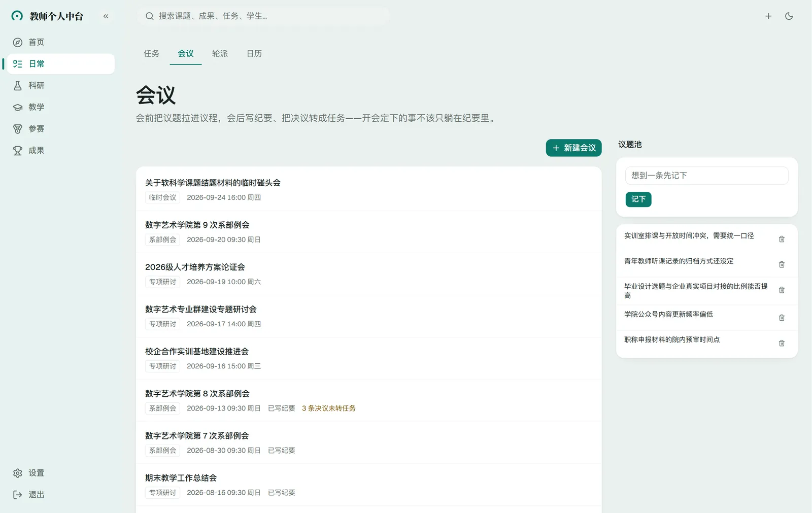Image resolution: width=812 pixels, height=513 pixels.
Task: Focus the 搜索课题、成果、任务、学生 search field
Action: [x=263, y=16]
